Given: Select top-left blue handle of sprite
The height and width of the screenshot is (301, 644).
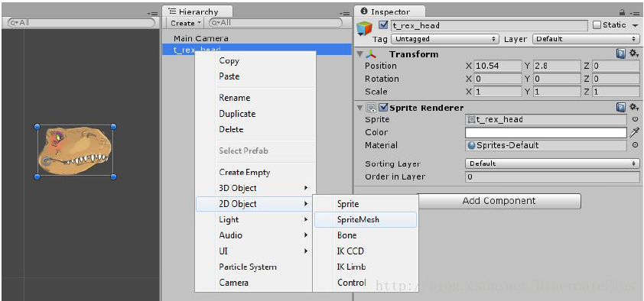Looking at the screenshot, I should click(37, 126).
